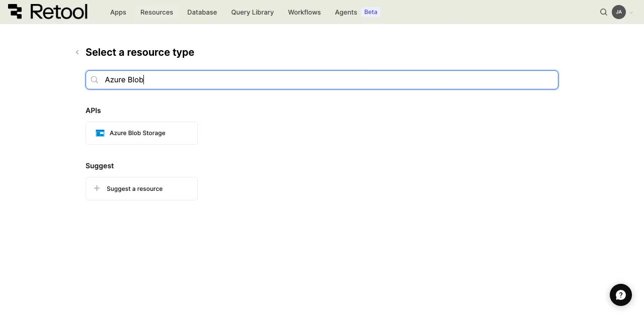The width and height of the screenshot is (644, 318).
Task: Click the plus icon for suggesting
Action: (x=97, y=188)
